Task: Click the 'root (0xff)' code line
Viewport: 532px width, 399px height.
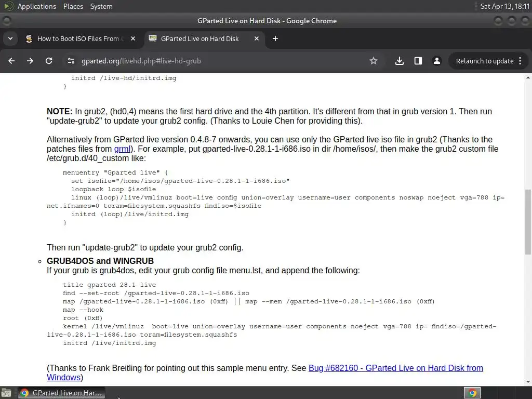Action: (x=83, y=318)
